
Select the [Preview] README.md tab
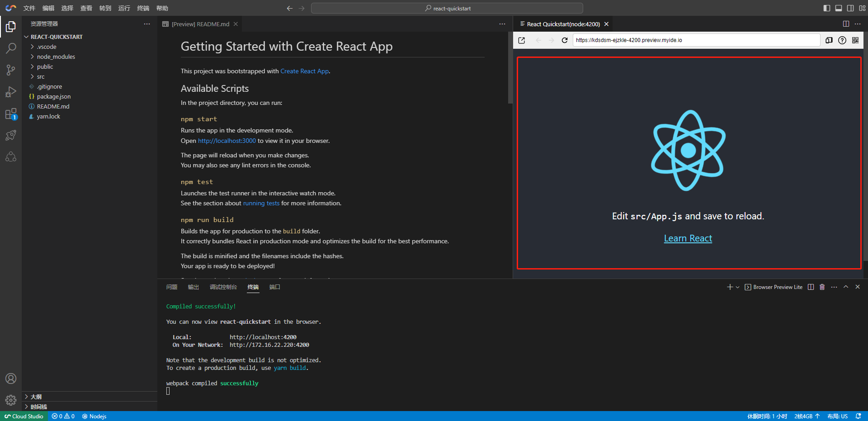click(200, 24)
